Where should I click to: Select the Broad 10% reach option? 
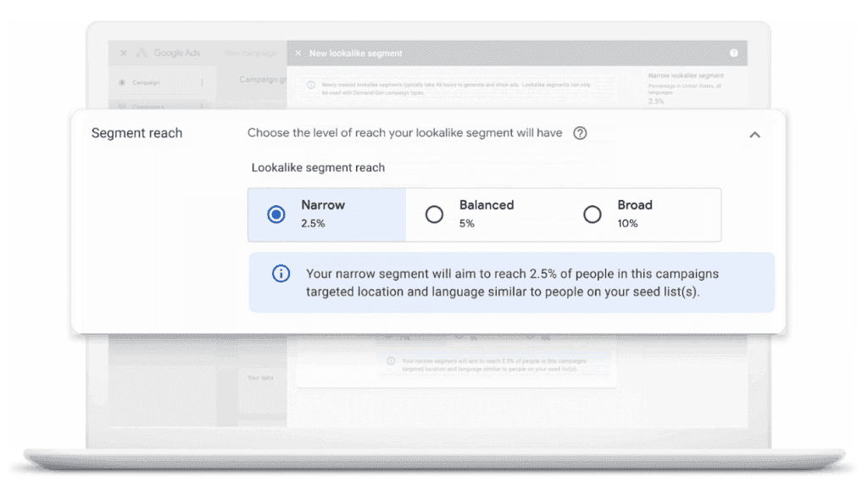click(x=593, y=214)
